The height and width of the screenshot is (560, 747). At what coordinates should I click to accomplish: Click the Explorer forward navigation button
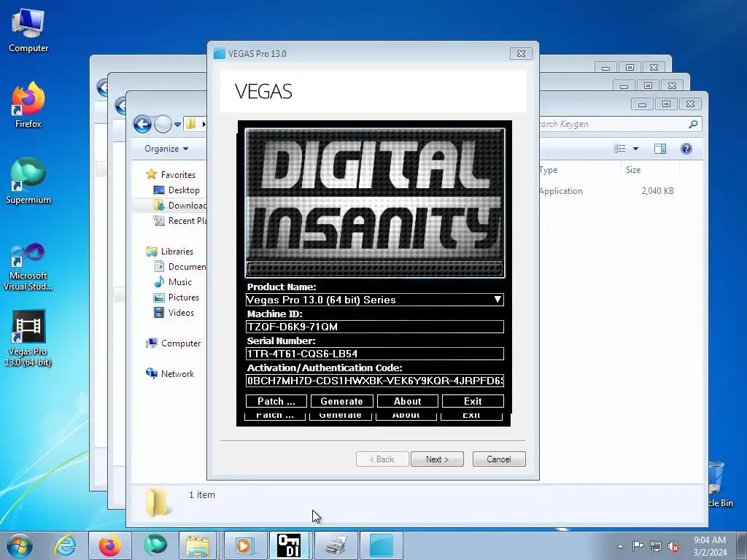(163, 124)
